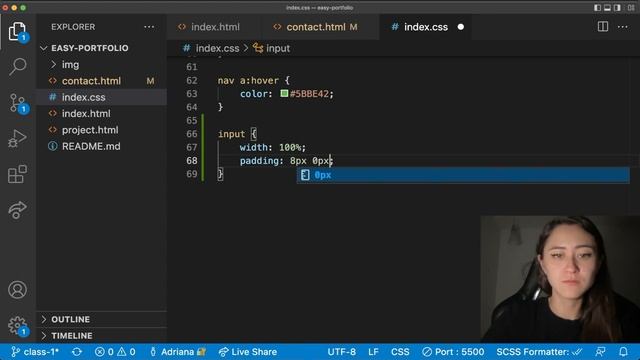This screenshot has width=640, height=360.
Task: Open the #5BBE42 color swatch picker
Action: [284, 93]
